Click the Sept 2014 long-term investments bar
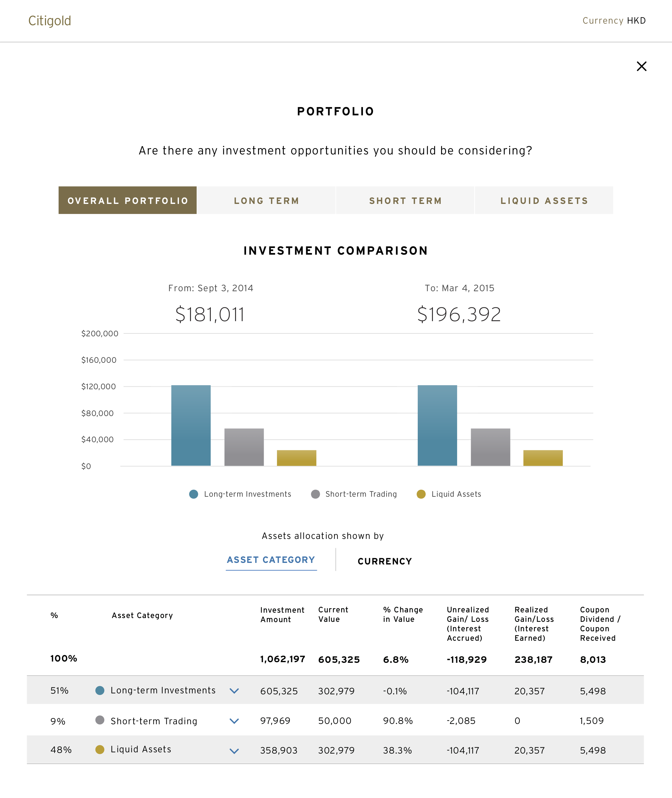 pos(191,425)
